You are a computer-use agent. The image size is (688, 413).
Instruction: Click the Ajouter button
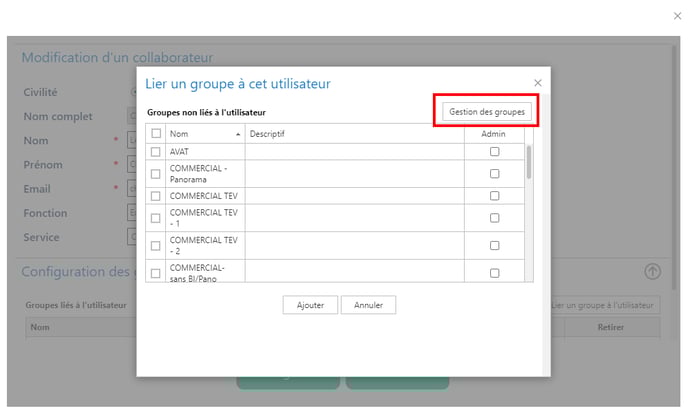(x=310, y=305)
